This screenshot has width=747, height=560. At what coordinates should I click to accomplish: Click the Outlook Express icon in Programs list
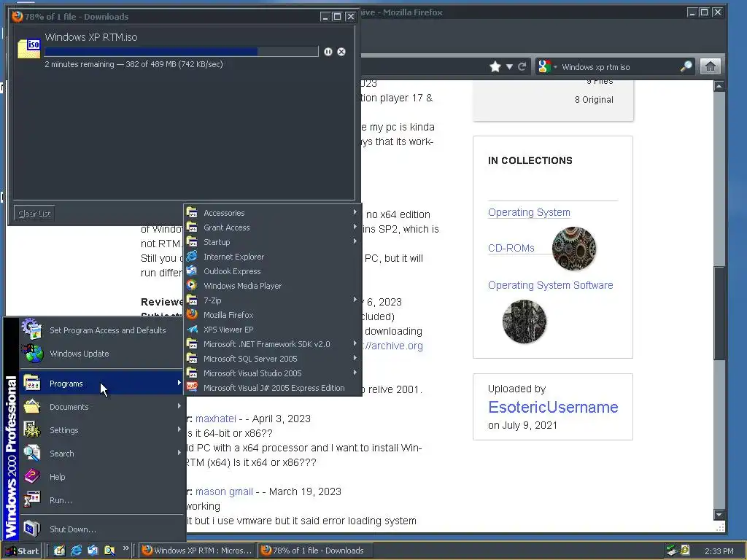(192, 271)
